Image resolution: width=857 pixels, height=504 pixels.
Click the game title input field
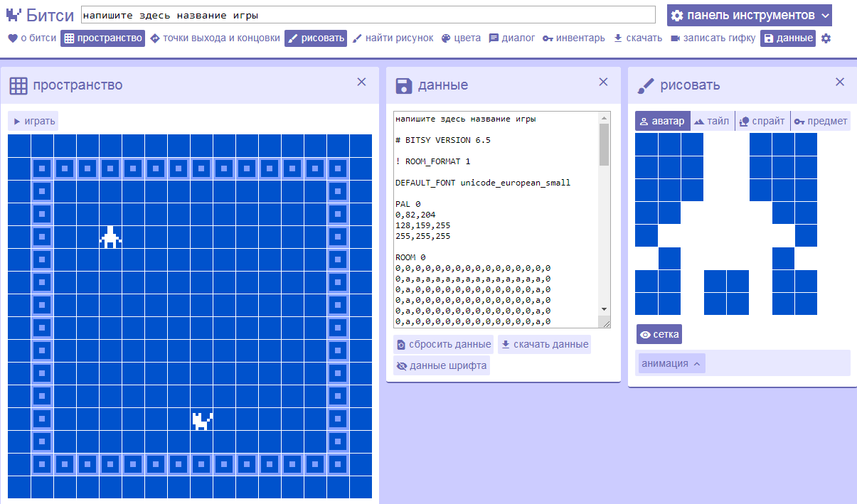pos(368,15)
